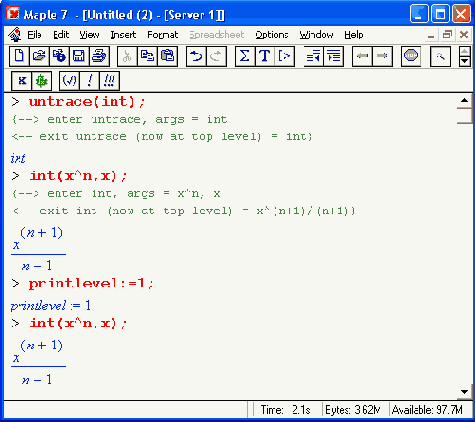Copy selection toolbar icon
Viewport: 475px width, 422px height.
[x=147, y=56]
